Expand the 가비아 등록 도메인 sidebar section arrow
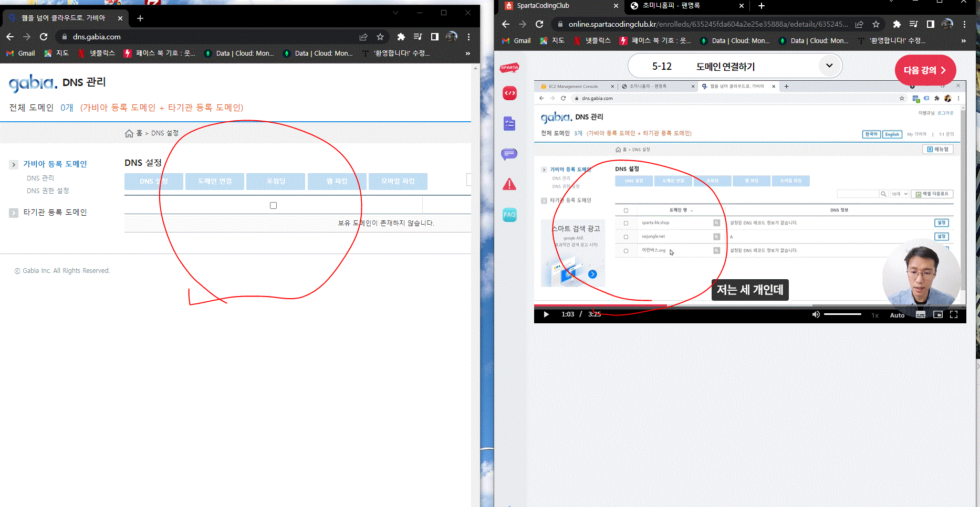 [14, 165]
